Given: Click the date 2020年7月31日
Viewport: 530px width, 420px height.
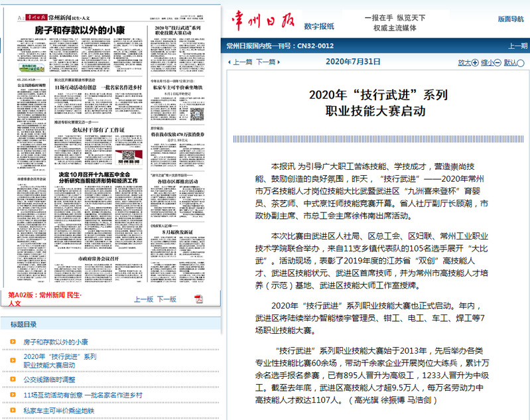Looking at the screenshot, I should (353, 62).
